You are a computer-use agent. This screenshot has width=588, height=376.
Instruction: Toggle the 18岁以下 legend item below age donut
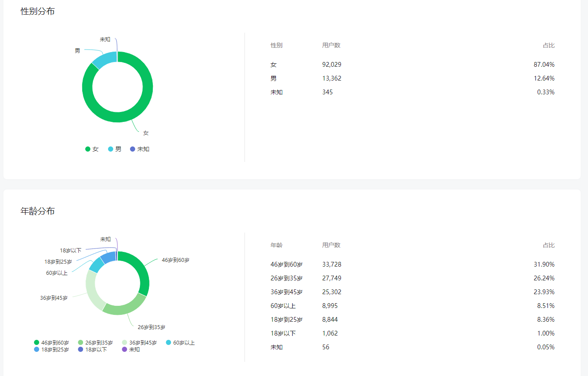point(93,349)
